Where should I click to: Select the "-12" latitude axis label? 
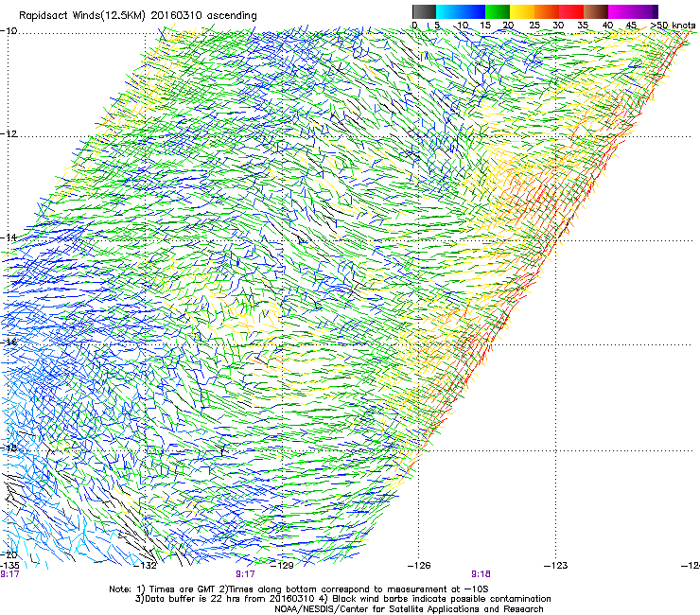click(x=9, y=134)
